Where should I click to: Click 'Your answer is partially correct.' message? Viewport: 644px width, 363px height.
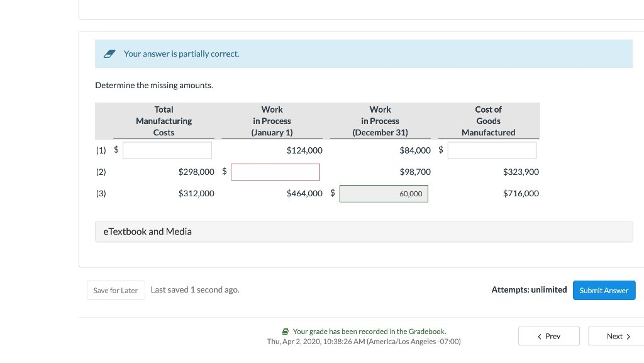(x=182, y=54)
